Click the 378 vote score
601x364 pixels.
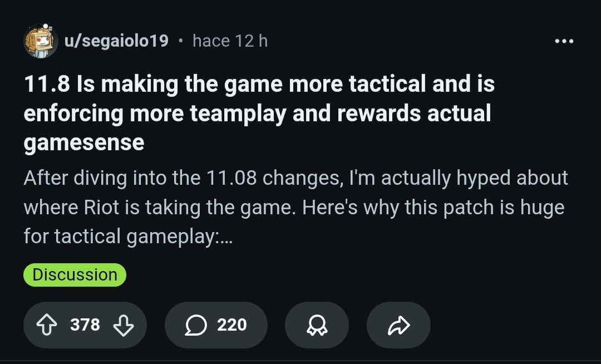(x=85, y=325)
